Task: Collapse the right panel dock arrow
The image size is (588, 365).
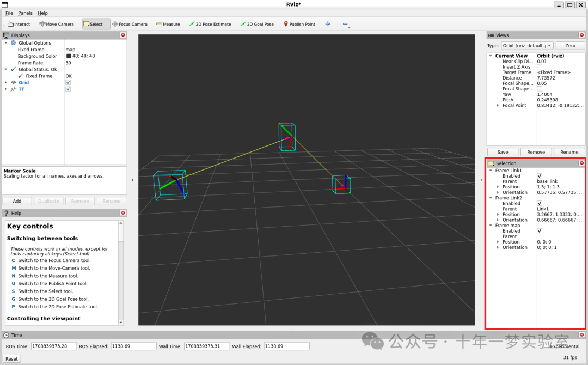Action: [x=481, y=180]
